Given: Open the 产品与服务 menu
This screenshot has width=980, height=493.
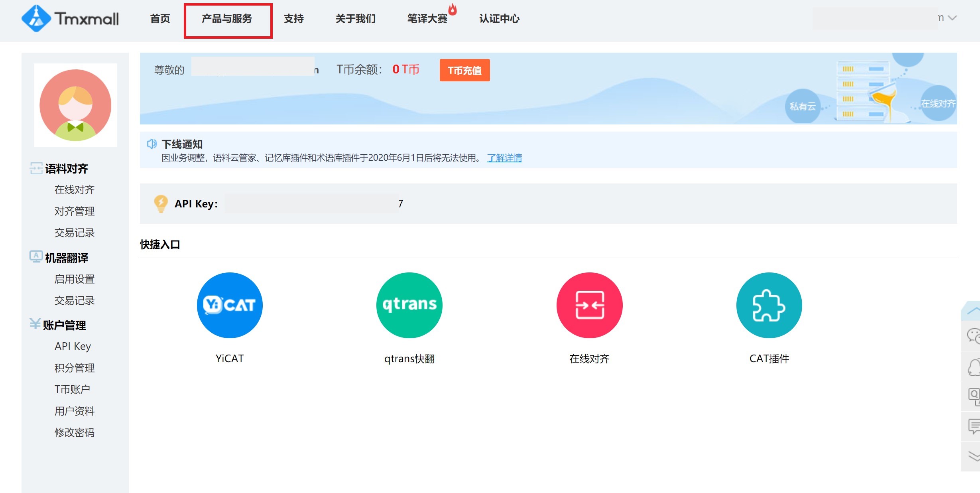Looking at the screenshot, I should click(227, 19).
